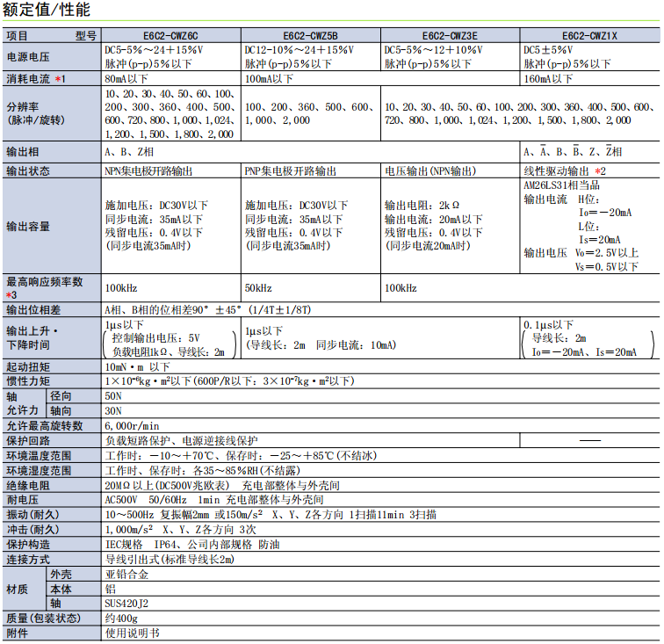Select the 50kHz response frequency cell
This screenshot has height=644, width=664.
tap(258, 288)
